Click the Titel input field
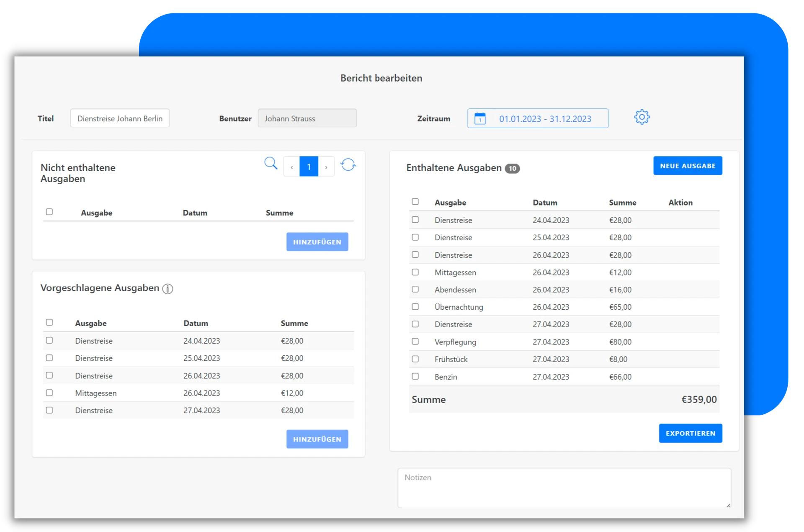 pyautogui.click(x=120, y=118)
